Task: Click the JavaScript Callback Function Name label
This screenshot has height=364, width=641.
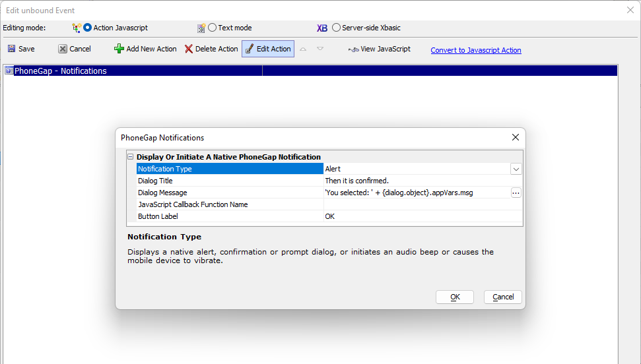Action: point(193,204)
